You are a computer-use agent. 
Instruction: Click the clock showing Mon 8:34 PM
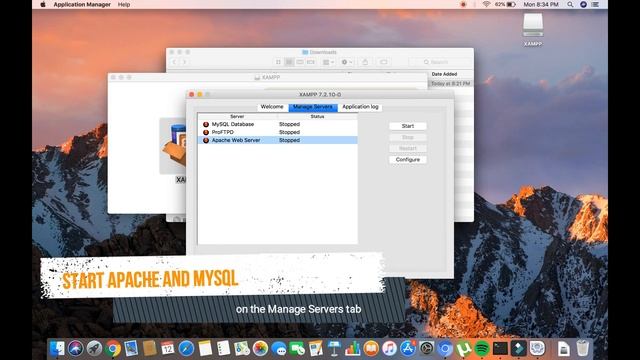541,4
